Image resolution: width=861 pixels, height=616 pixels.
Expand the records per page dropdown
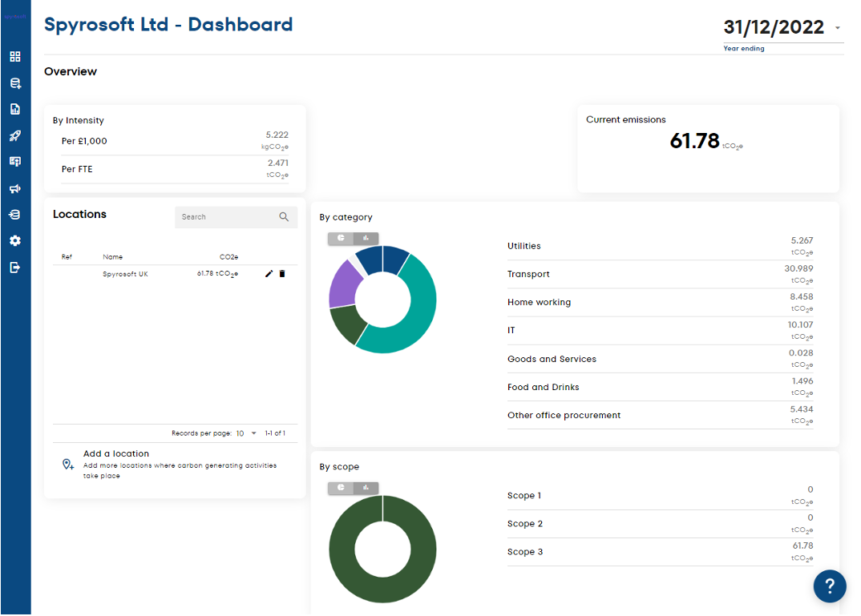point(253,433)
